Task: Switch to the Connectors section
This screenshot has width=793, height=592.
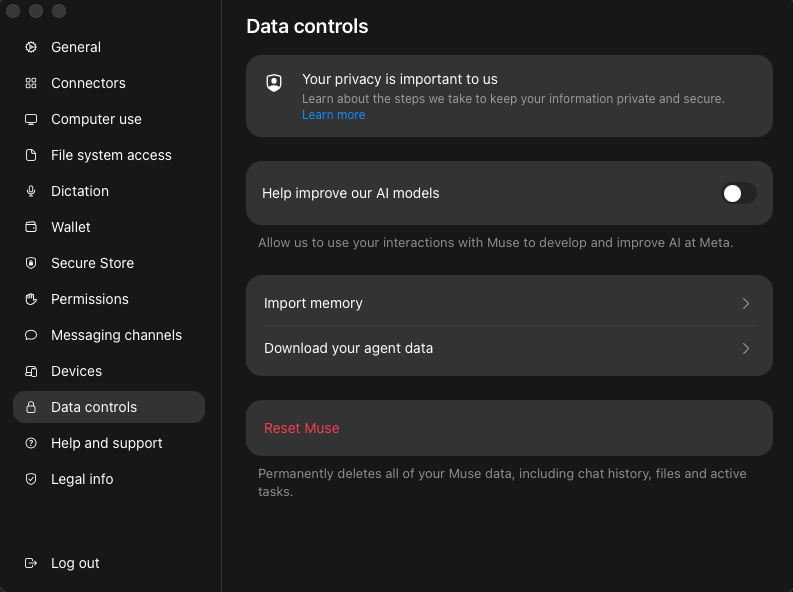Action: coord(109,83)
